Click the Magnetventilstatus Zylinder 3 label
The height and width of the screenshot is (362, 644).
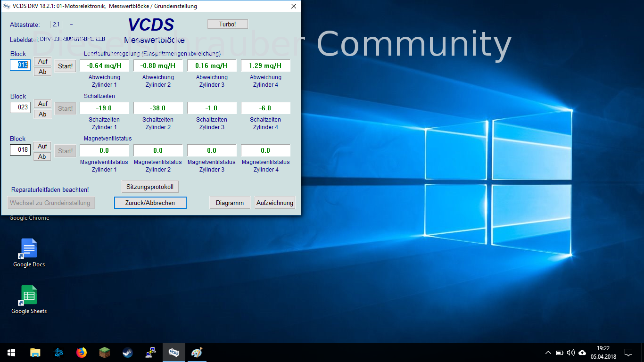tap(212, 166)
